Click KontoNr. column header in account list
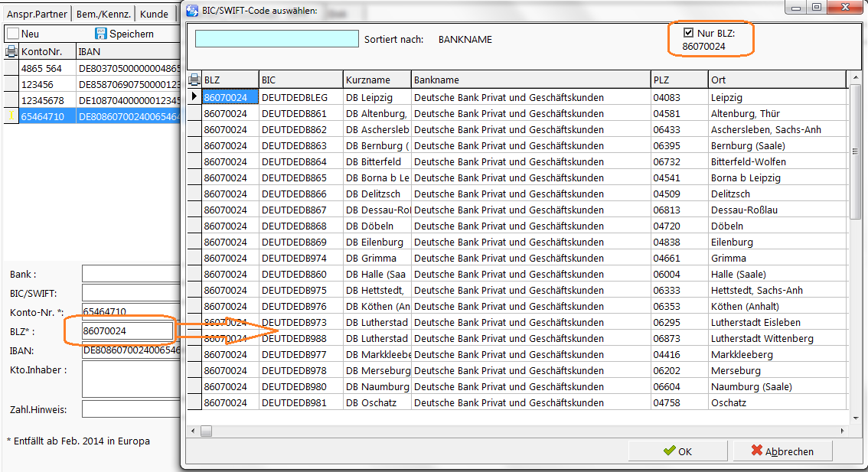 point(47,51)
